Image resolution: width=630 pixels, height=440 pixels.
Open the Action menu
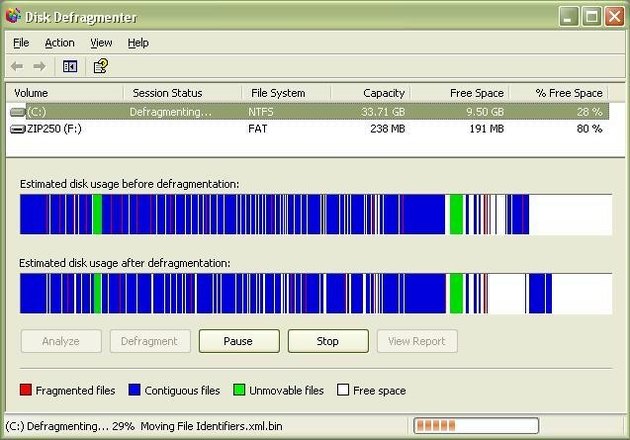coord(59,43)
